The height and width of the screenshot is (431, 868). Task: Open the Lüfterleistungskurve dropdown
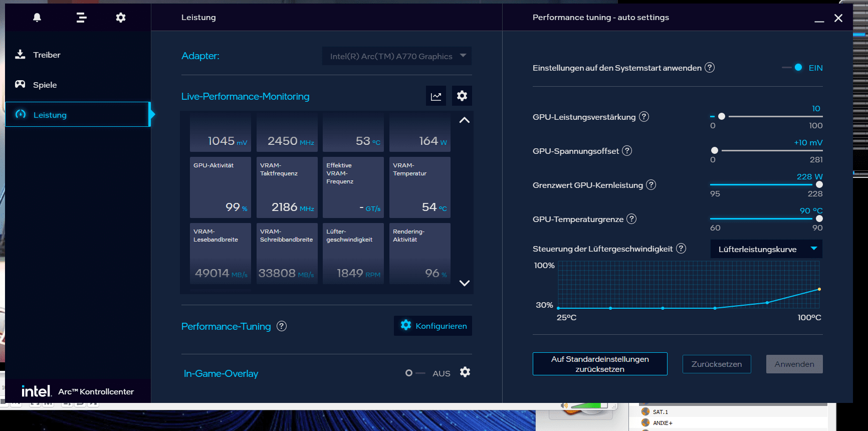click(x=766, y=249)
